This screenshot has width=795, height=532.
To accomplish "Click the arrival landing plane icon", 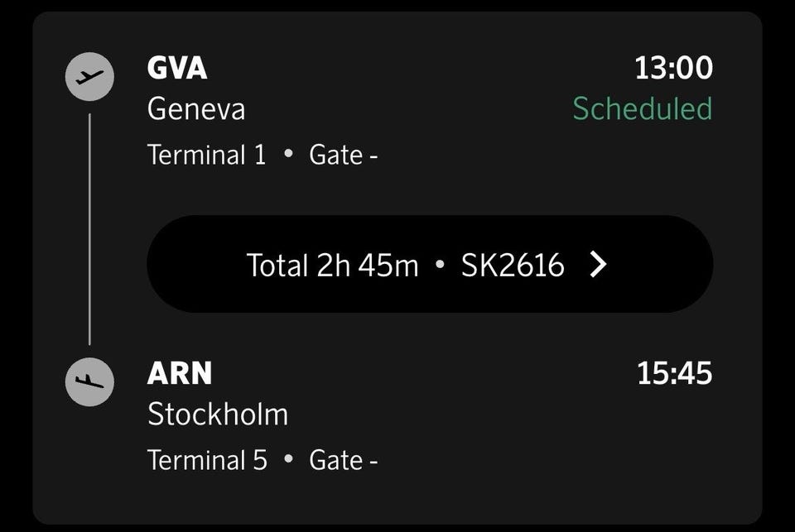I will (x=89, y=381).
